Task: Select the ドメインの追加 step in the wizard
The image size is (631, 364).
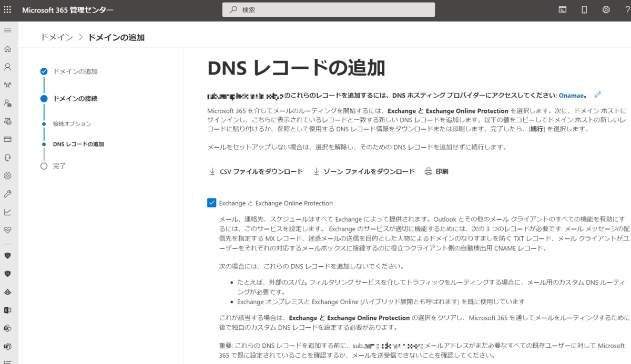Action: click(x=75, y=71)
